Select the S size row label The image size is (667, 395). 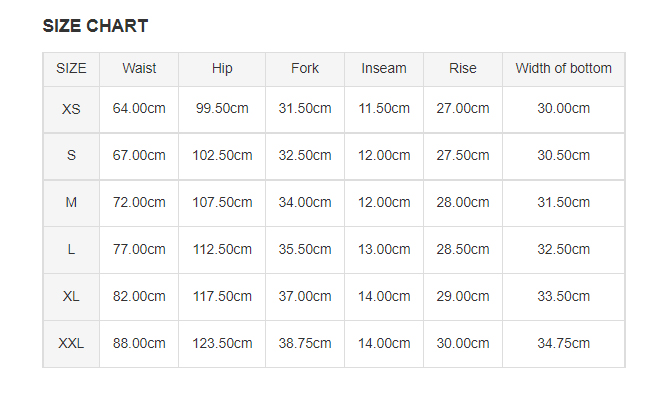point(71,156)
